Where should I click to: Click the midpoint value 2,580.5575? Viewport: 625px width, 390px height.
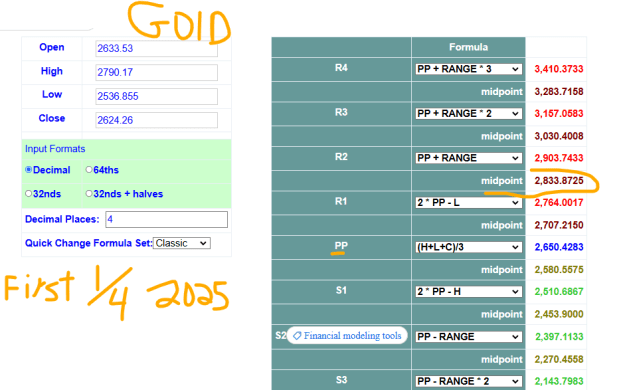click(559, 270)
